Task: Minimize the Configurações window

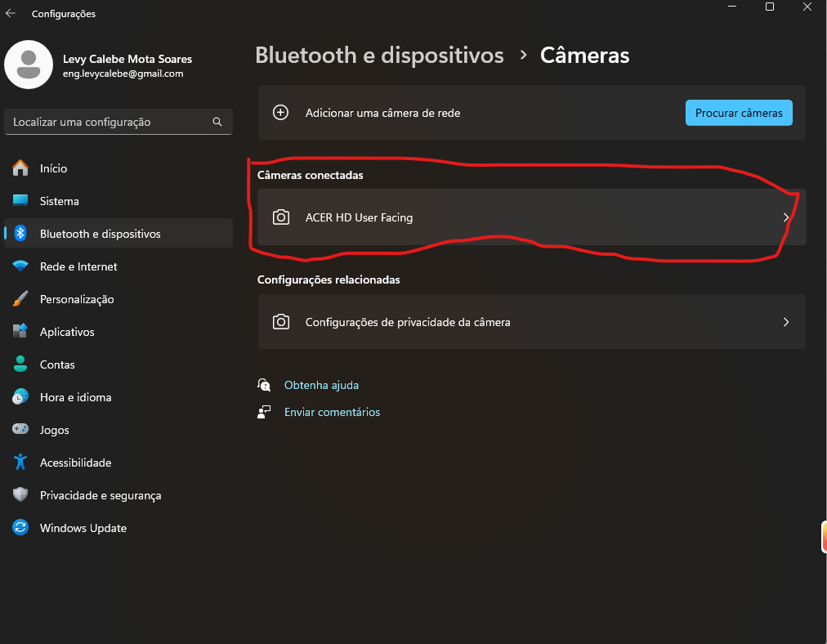Action: pyautogui.click(x=732, y=7)
